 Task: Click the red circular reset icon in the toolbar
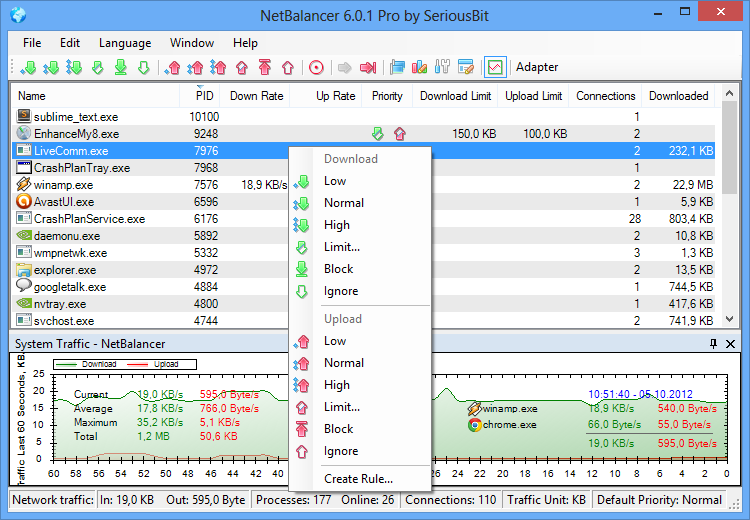[316, 68]
